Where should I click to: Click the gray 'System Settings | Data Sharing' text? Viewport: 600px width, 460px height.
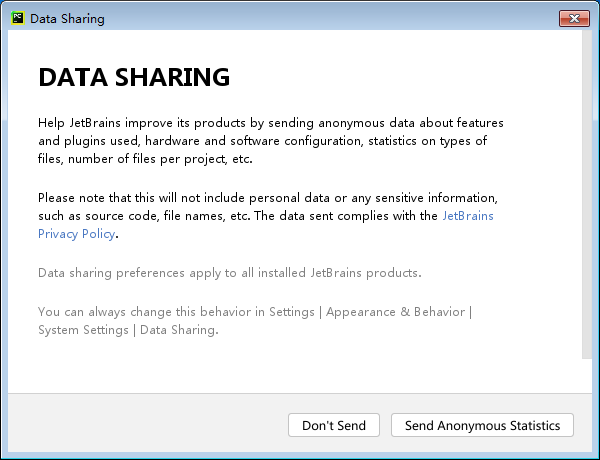(x=128, y=330)
